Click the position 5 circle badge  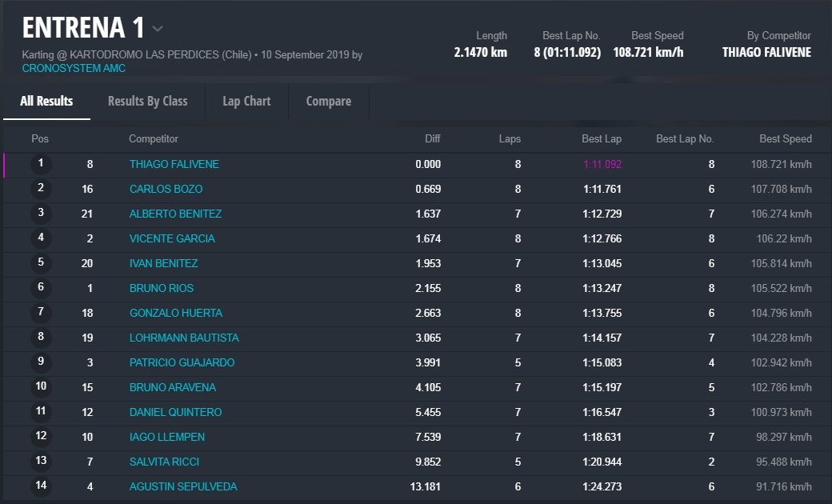[x=41, y=263]
